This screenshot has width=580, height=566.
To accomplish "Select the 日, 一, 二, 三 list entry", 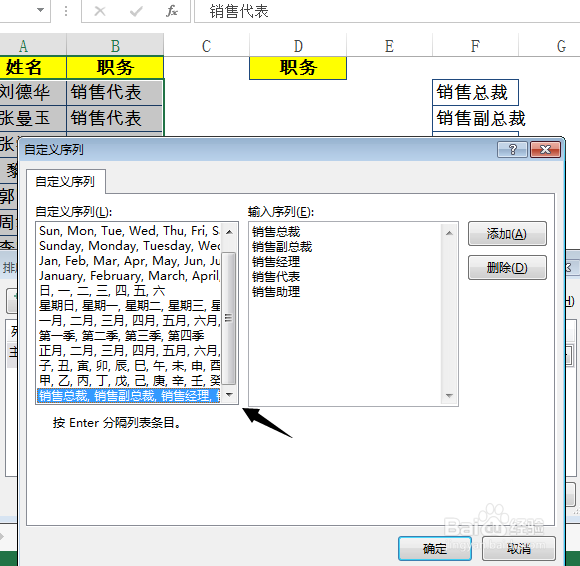I will tap(129, 291).
